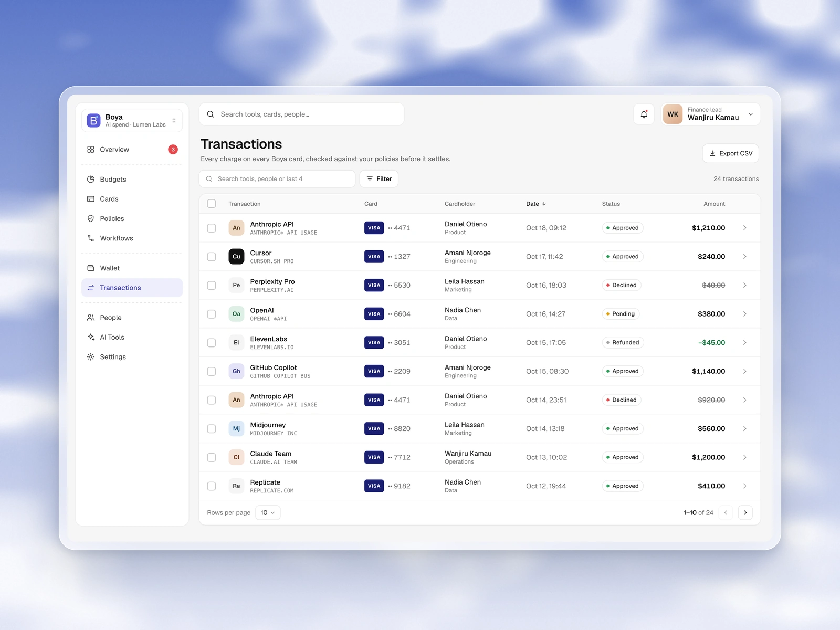The width and height of the screenshot is (840, 630).
Task: Open the Overview page
Action: coord(132,150)
